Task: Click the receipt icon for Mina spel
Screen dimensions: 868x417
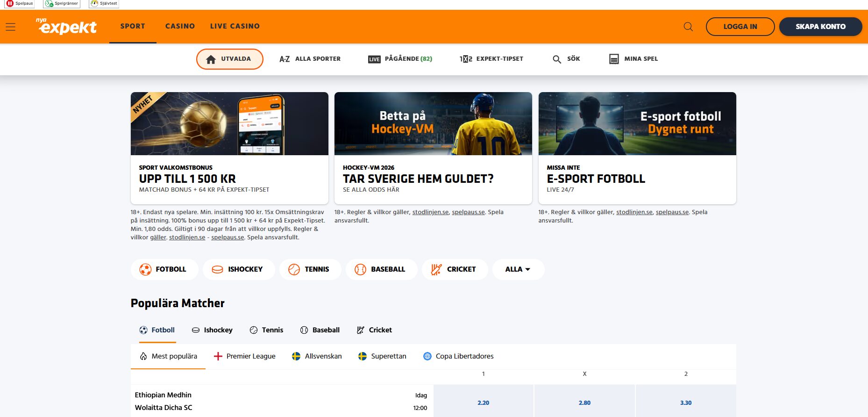Action: click(614, 59)
